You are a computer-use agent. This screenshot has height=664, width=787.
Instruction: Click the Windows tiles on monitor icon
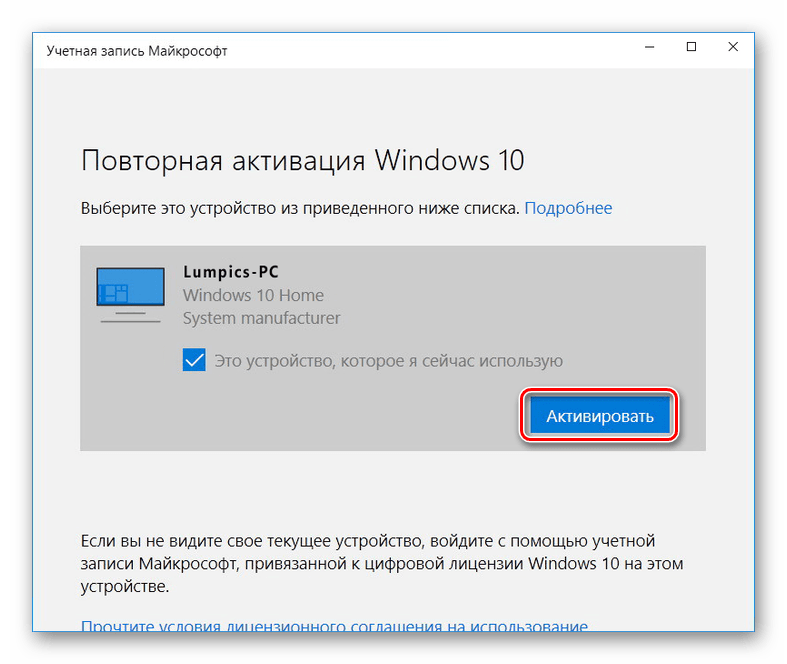coord(114,293)
